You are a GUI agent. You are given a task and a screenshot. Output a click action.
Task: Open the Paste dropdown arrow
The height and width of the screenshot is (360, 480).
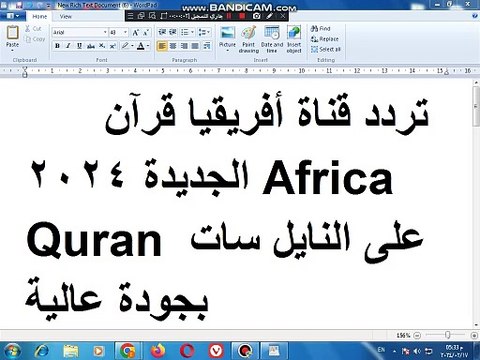pyautogui.click(x=12, y=51)
